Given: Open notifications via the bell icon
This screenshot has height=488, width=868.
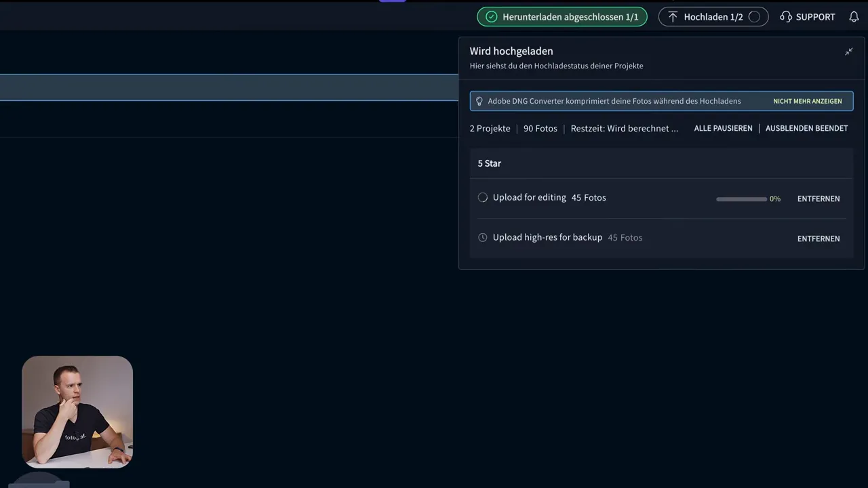Looking at the screenshot, I should pyautogui.click(x=854, y=16).
